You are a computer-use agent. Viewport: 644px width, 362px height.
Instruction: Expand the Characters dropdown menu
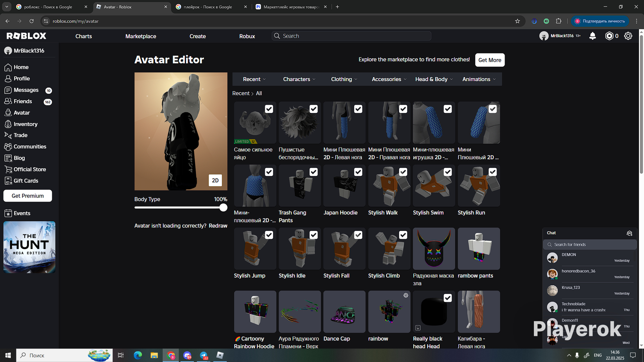click(x=299, y=79)
